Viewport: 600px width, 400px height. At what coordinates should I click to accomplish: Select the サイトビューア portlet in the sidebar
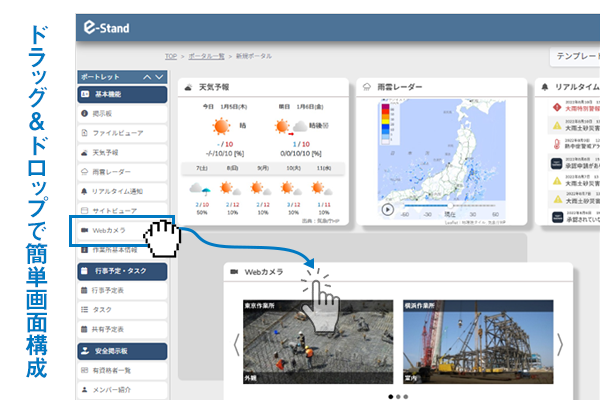121,209
